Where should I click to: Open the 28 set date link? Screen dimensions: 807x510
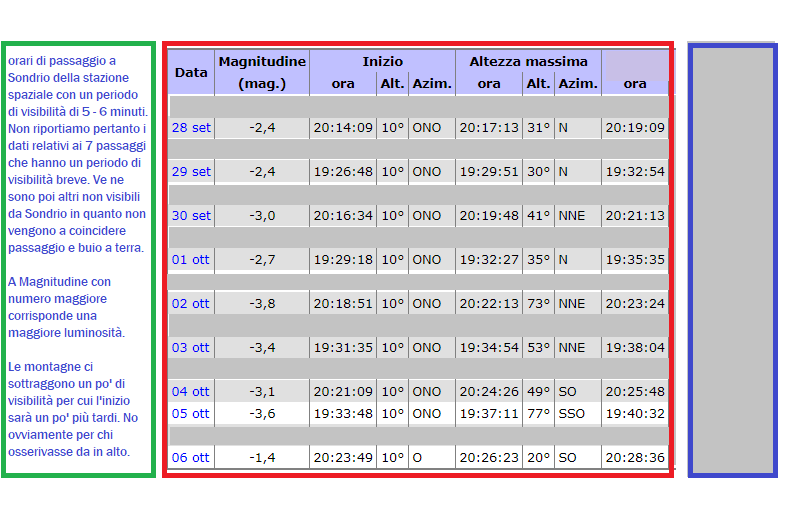coord(191,128)
